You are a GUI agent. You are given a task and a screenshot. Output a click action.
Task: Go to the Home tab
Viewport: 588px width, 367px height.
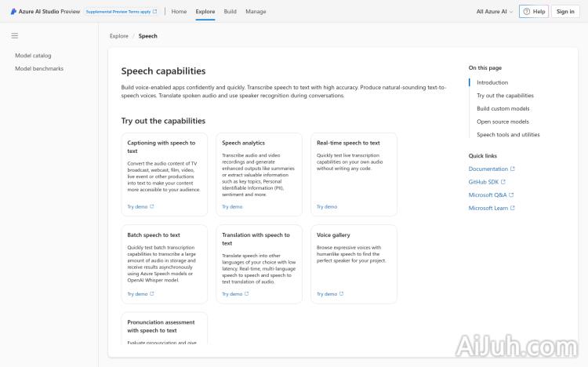(x=179, y=12)
